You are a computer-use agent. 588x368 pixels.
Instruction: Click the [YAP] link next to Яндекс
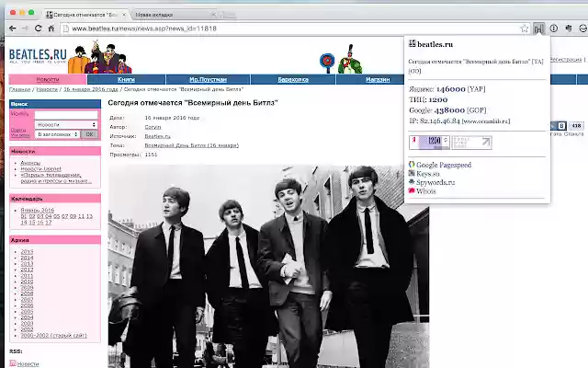pos(476,89)
